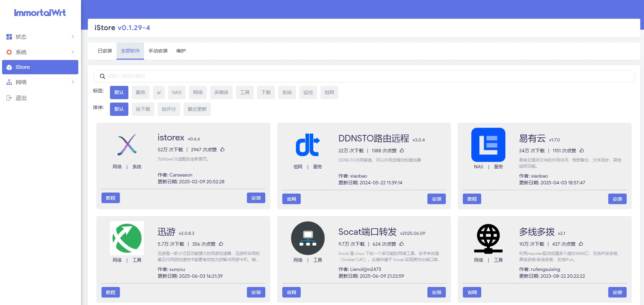The height and width of the screenshot is (305, 644).
Task: Click the 状态 sidebar icon
Action: tap(9, 37)
